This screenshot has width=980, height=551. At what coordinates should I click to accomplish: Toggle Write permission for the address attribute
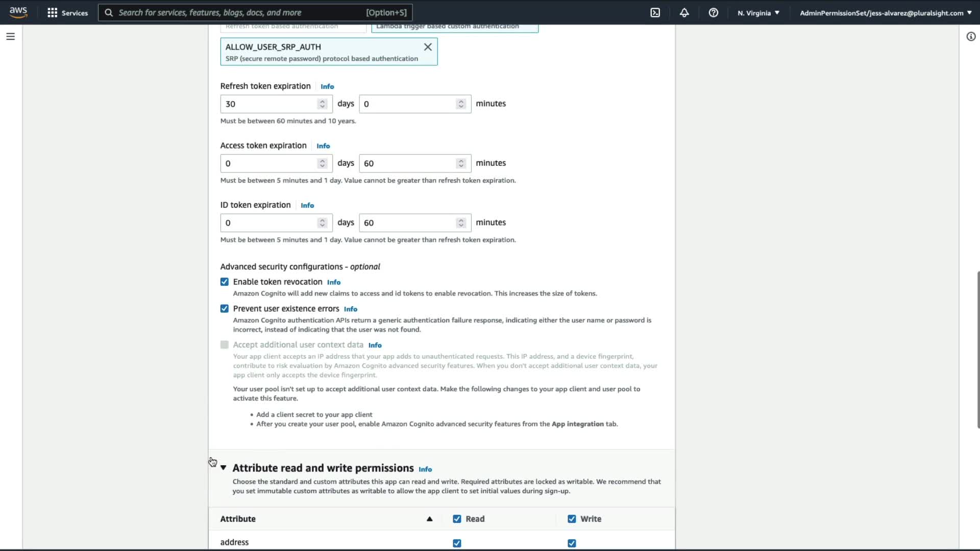[572, 543]
